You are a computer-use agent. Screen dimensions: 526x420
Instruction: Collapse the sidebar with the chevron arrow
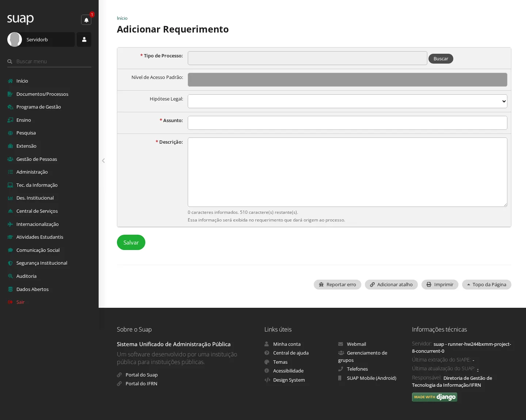tap(103, 160)
